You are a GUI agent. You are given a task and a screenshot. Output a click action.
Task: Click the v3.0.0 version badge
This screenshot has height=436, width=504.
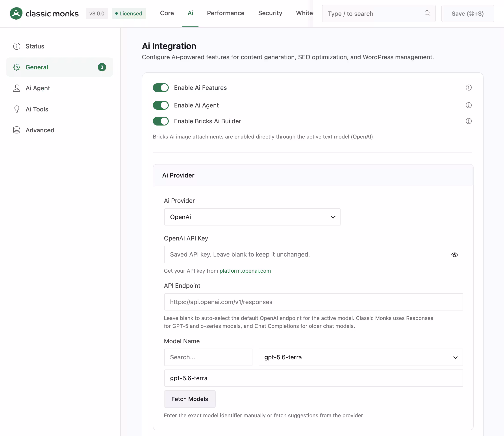(x=97, y=13)
